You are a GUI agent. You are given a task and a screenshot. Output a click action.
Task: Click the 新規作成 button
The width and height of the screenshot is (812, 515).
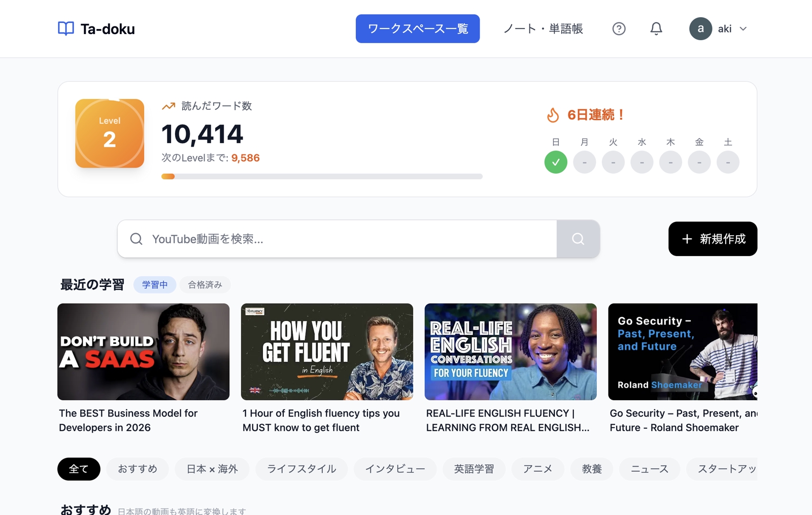712,239
